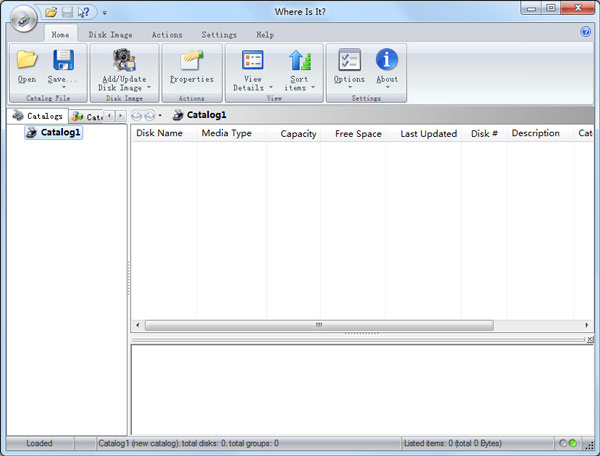Click the round application menu orb
Screen dimensions: 600x456
click(x=24, y=18)
